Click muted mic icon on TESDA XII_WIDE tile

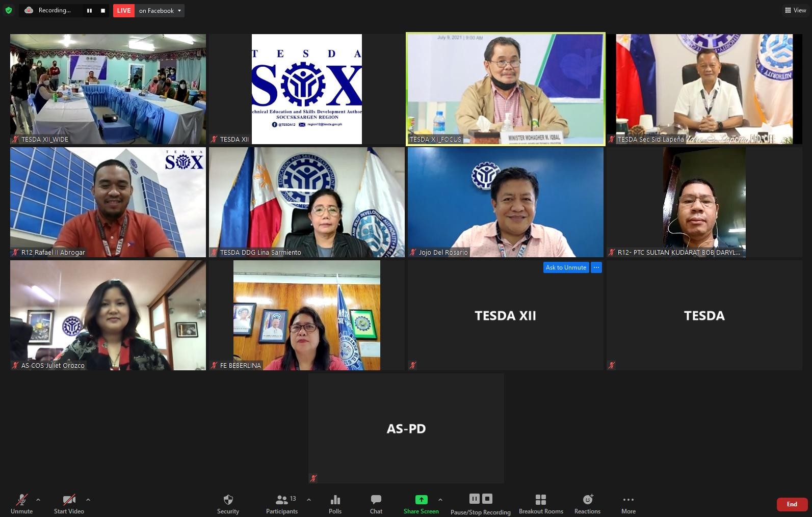[x=16, y=139]
